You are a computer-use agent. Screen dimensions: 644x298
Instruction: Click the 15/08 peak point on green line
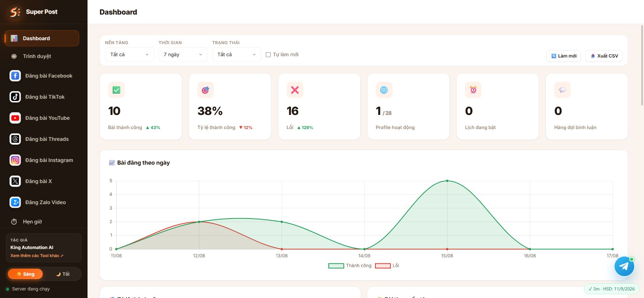click(x=447, y=181)
